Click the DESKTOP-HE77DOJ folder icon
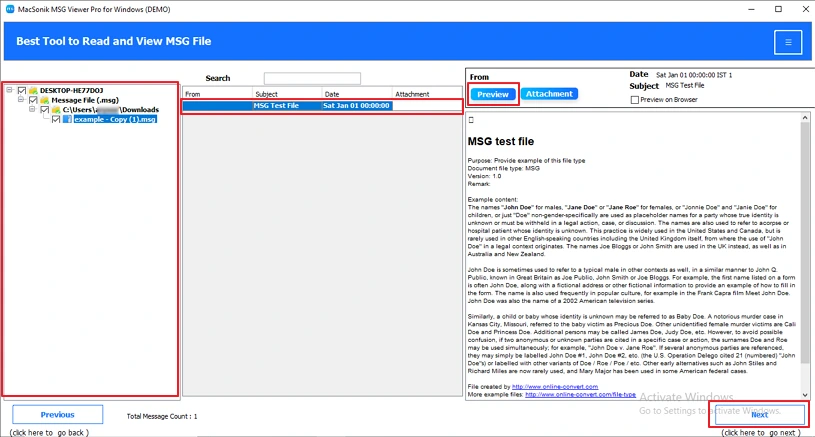The width and height of the screenshot is (815, 437). click(x=33, y=90)
